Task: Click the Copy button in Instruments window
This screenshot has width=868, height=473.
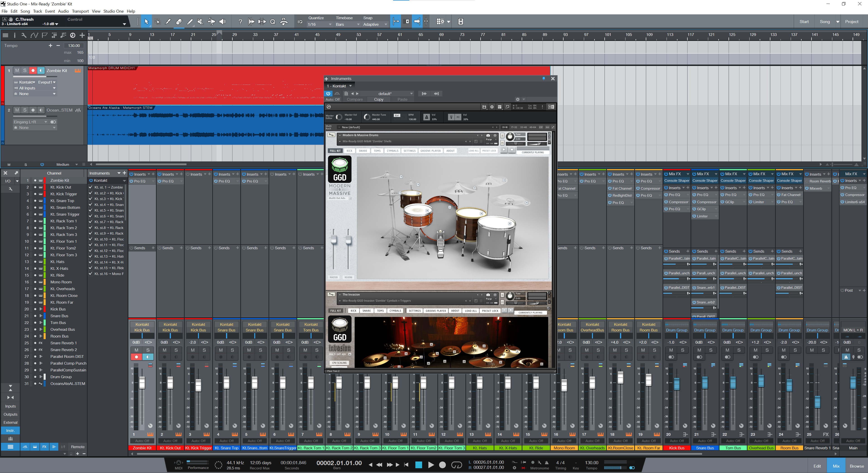Action: coord(378,99)
